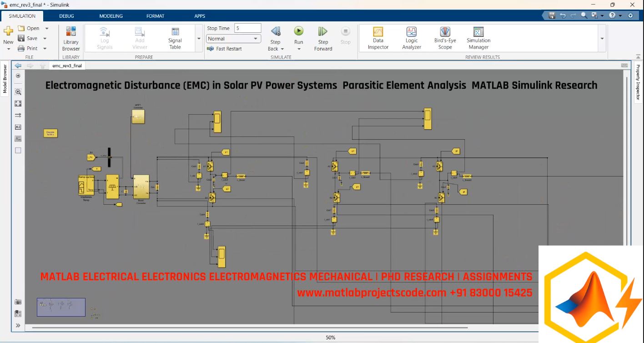
Task: Launch the Bird's-Eye Scope
Action: 444,38
